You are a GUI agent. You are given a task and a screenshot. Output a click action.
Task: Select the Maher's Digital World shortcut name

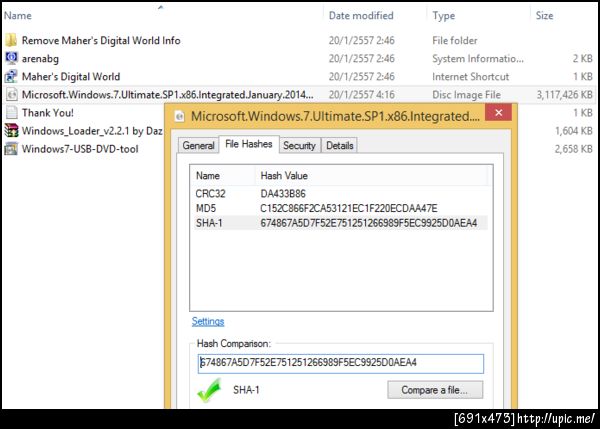71,77
